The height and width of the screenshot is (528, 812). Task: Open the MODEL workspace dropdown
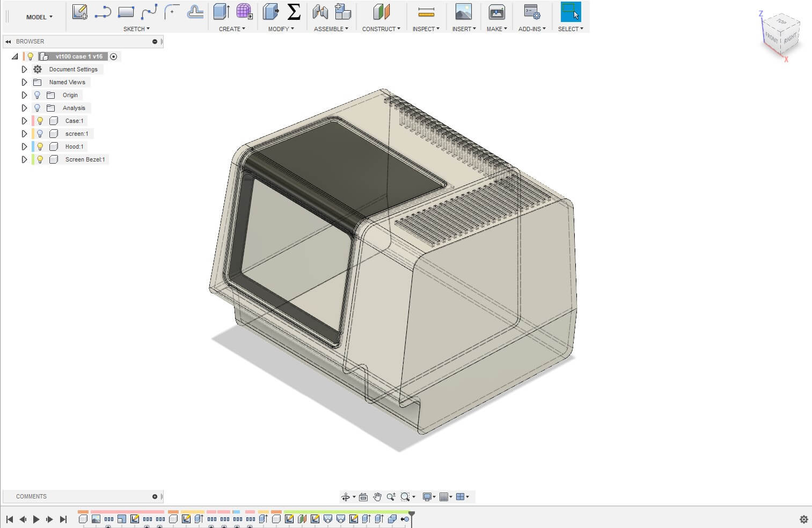coord(39,17)
